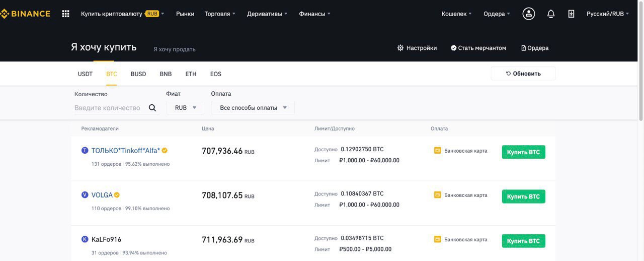
Task: Click the Стать мерчантом checkmark icon
Action: [453, 48]
